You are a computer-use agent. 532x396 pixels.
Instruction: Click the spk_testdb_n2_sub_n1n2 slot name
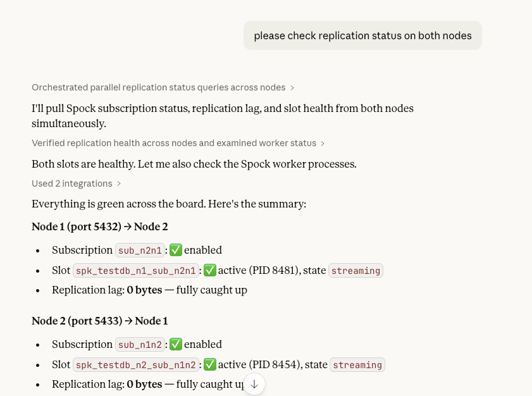tap(137, 365)
